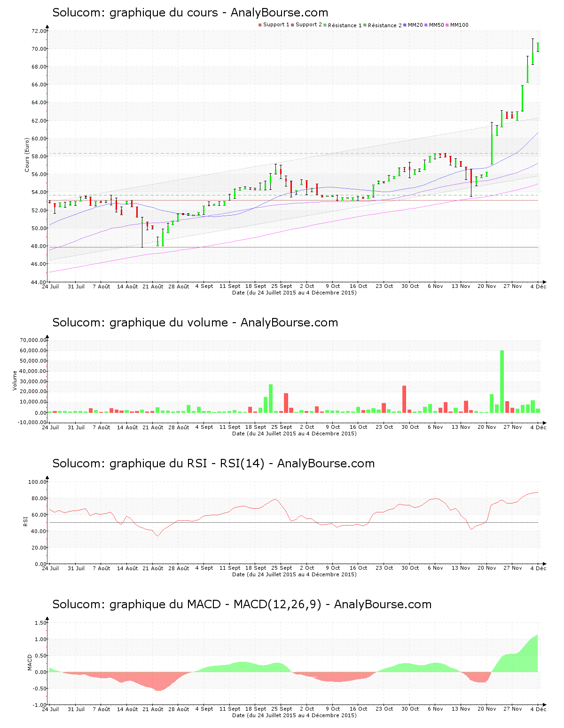
Task: Click the 50.00 value on price axis
Action: click(39, 228)
